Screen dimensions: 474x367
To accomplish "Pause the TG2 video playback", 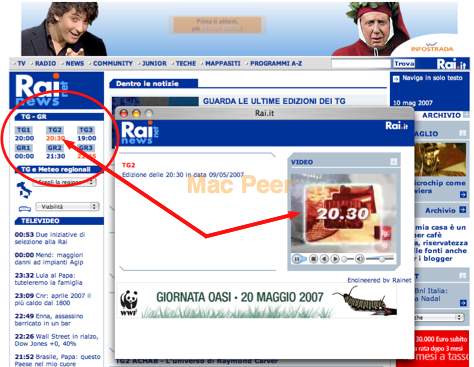I will [296, 259].
